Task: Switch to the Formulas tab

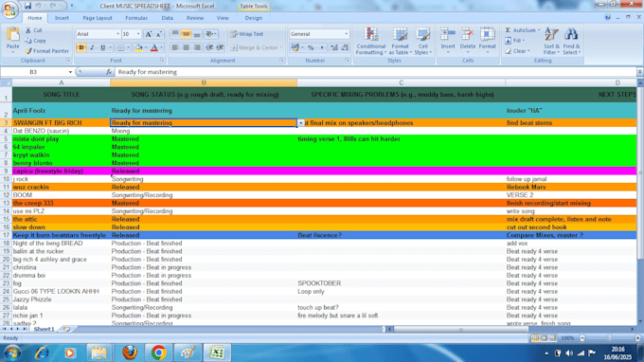Action: click(136, 18)
